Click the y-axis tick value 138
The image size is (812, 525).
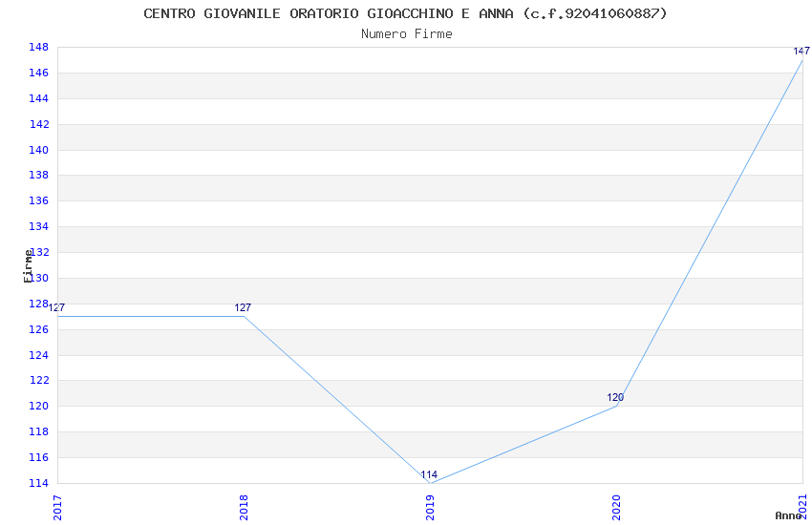(38, 175)
